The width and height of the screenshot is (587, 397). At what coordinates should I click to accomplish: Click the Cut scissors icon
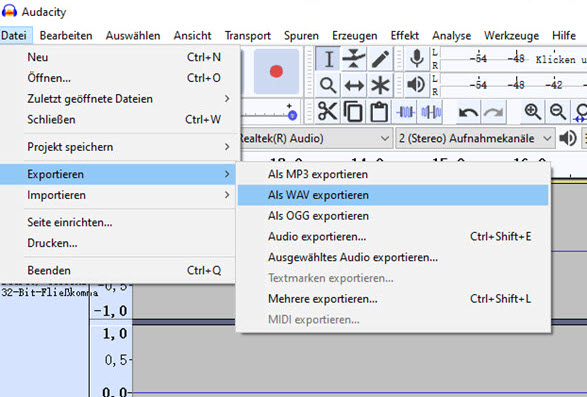(328, 112)
